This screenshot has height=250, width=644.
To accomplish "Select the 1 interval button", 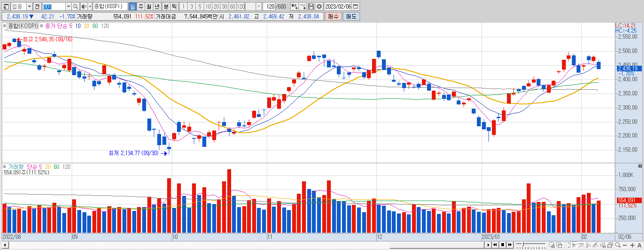I will pos(183,6).
